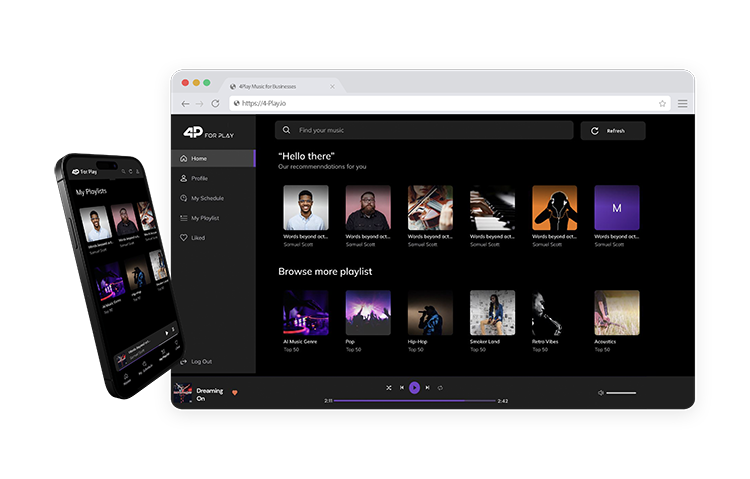This screenshot has width=750, height=479.
Task: Toggle shuffle in the player bar
Action: point(389,388)
